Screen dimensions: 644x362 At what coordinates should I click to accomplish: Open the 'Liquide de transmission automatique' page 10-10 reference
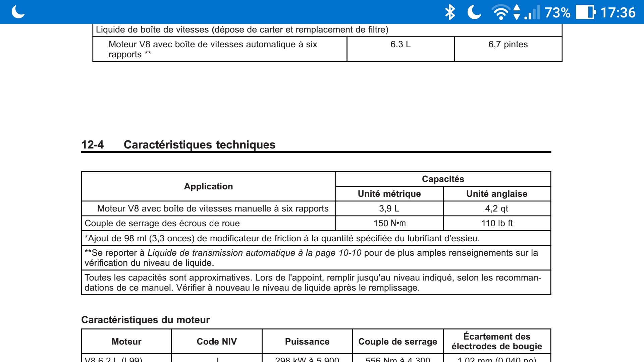(254, 253)
